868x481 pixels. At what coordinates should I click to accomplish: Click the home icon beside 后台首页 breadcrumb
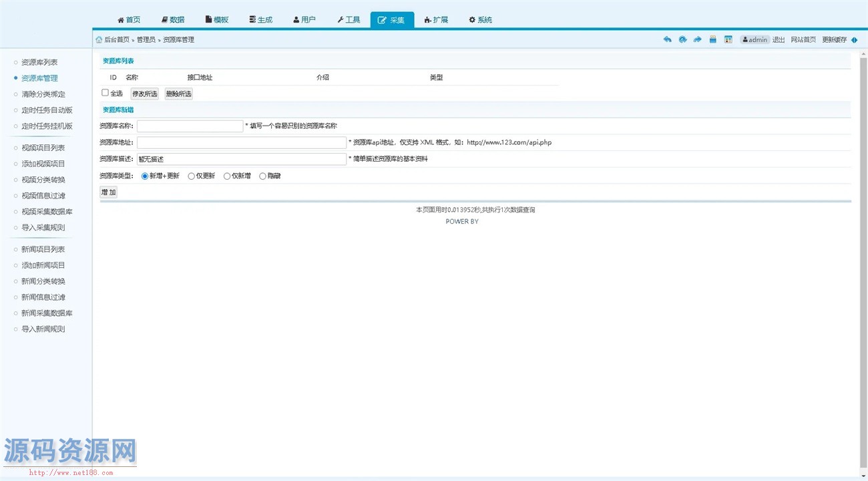point(99,39)
